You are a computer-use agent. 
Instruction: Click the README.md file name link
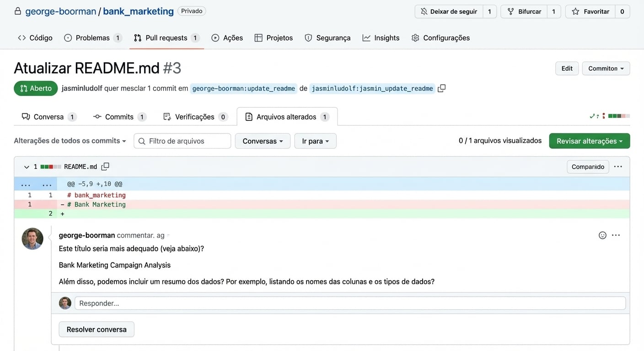point(80,167)
